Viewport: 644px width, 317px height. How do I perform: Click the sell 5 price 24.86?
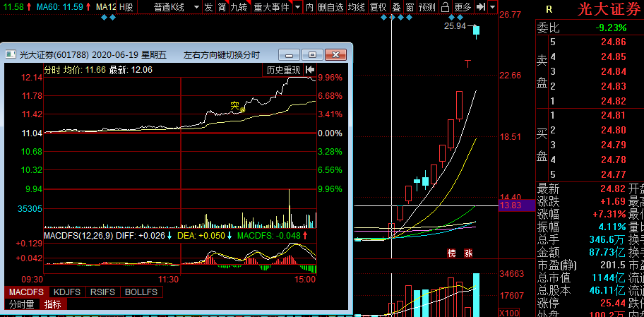614,42
